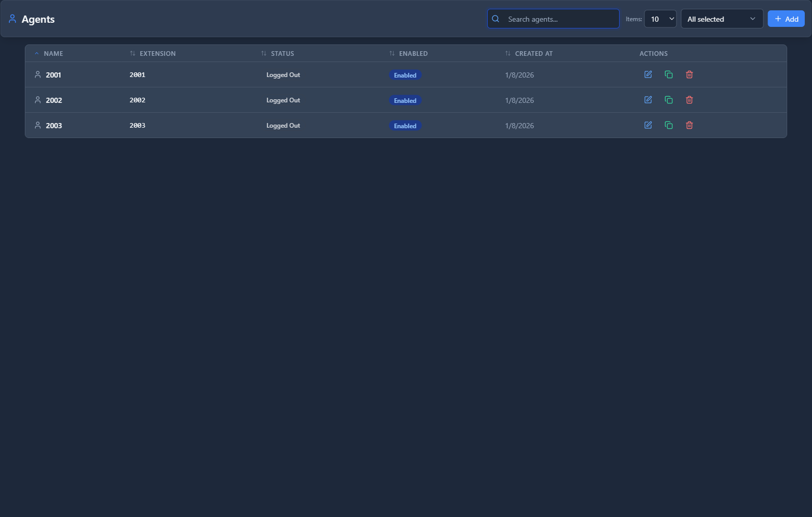
Task: Duplicate agent 2001 with copy icon
Action: coord(668,74)
